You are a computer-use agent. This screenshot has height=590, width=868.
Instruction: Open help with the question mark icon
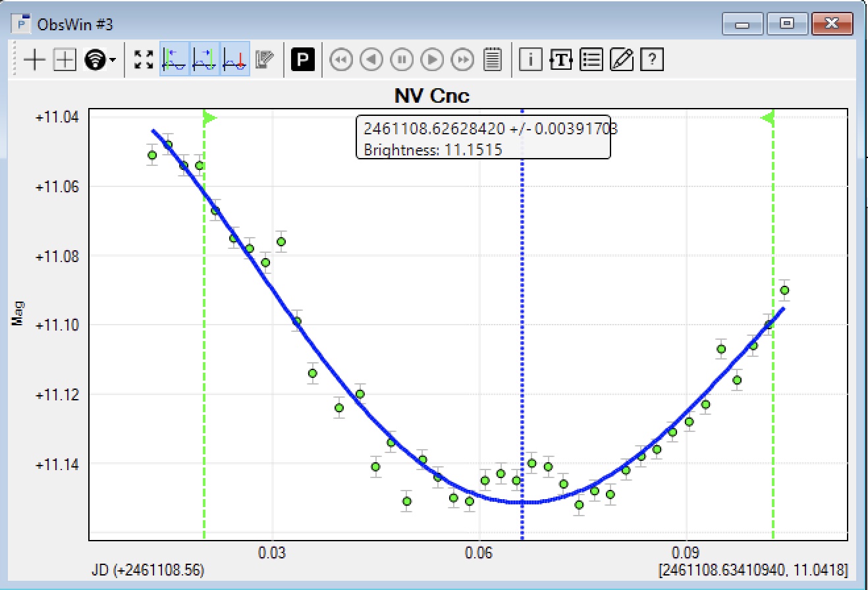click(651, 60)
